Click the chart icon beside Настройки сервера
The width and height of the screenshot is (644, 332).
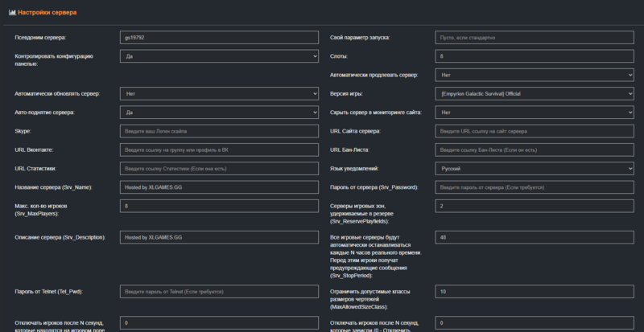pos(12,12)
